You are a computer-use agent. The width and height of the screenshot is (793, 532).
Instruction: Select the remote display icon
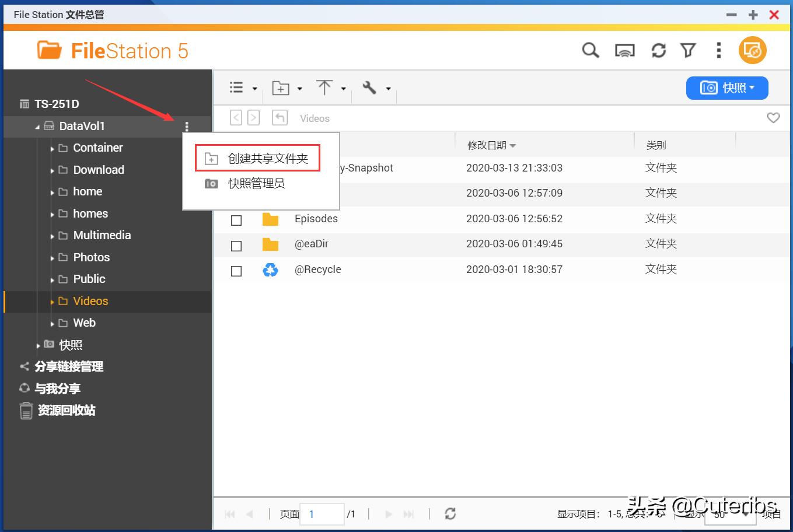pos(624,50)
